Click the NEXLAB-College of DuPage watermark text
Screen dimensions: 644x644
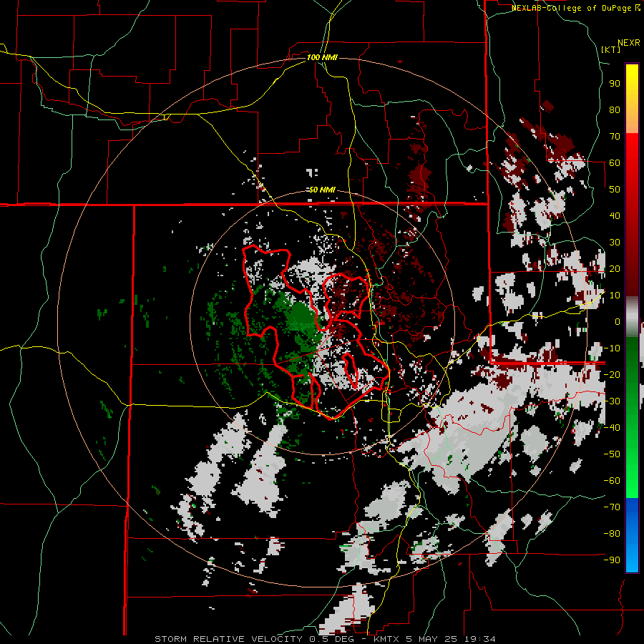[x=573, y=8]
